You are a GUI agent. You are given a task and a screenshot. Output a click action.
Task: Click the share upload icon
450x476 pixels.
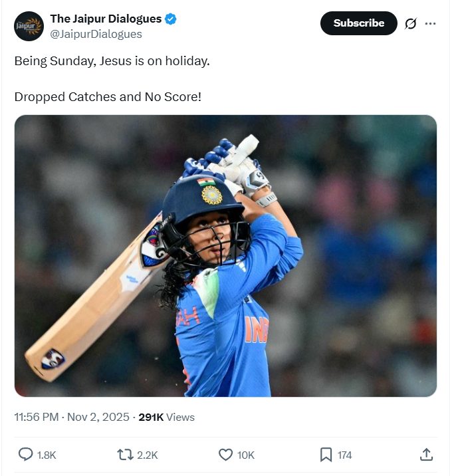(x=426, y=455)
